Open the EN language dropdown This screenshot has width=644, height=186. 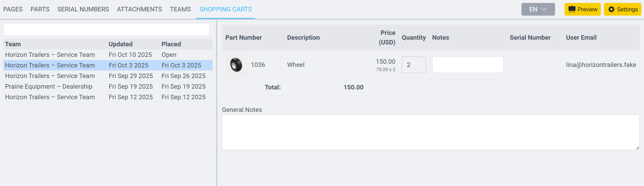click(x=538, y=9)
